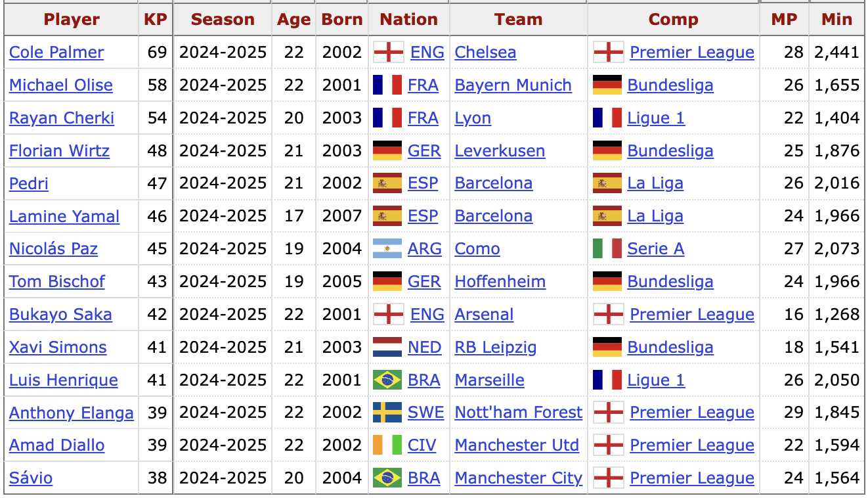Open the Nott'ham Forest team link
868x498 pixels.
pos(518,412)
